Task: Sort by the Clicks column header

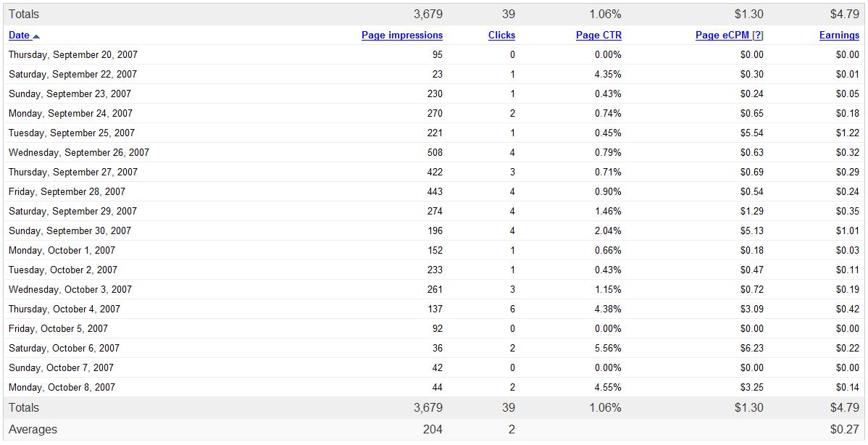Action: 501,36
